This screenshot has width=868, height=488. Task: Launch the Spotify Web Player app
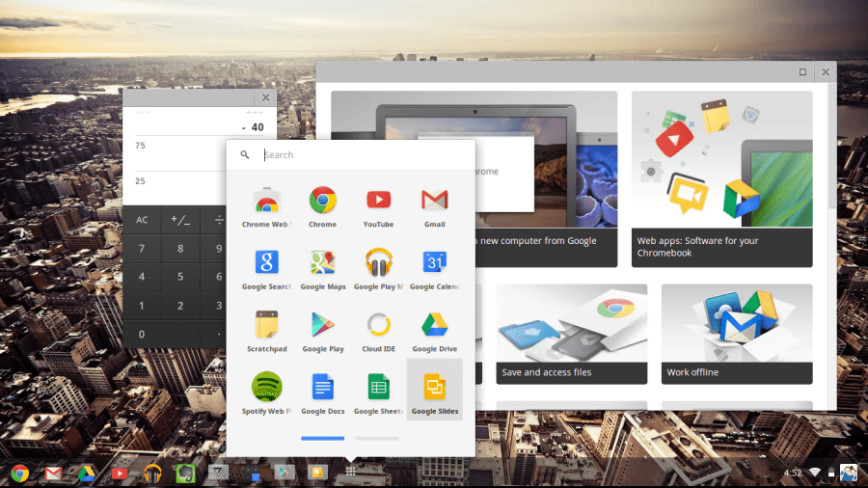point(267,394)
